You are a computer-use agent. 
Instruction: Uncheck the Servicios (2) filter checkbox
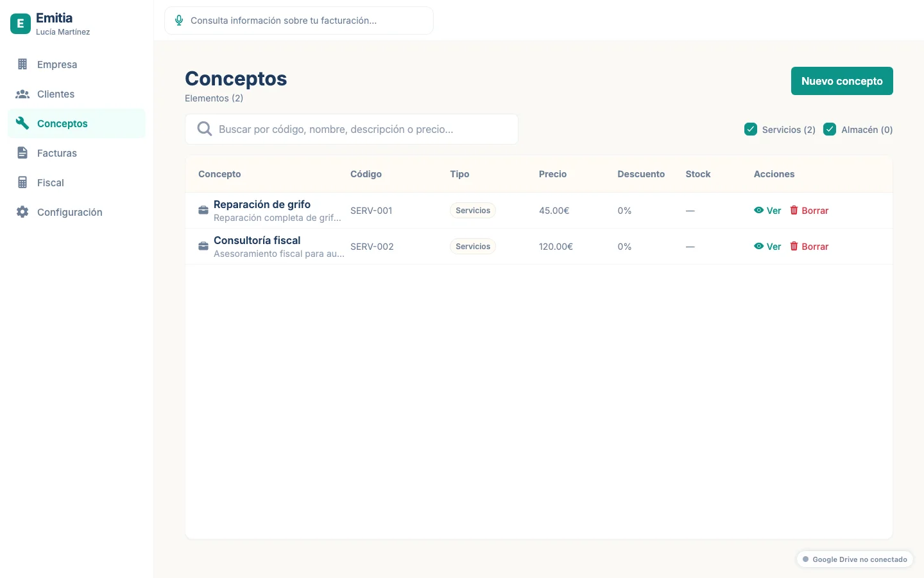751,129
